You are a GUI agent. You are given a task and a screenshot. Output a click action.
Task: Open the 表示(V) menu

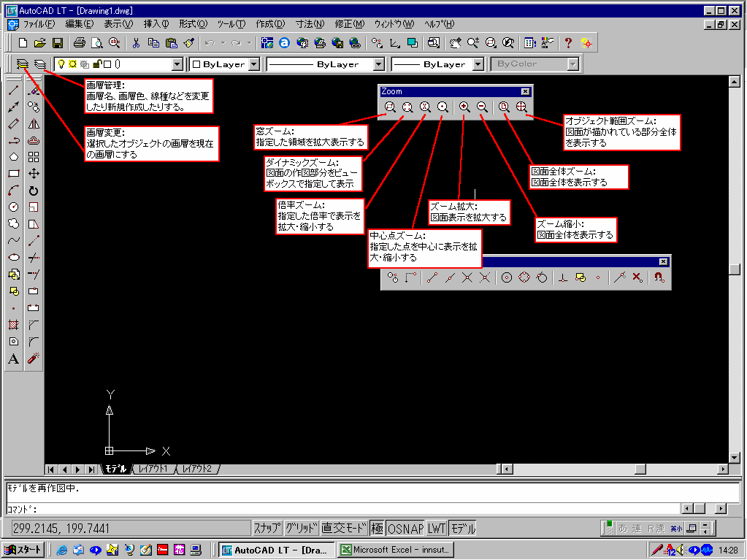[x=118, y=24]
